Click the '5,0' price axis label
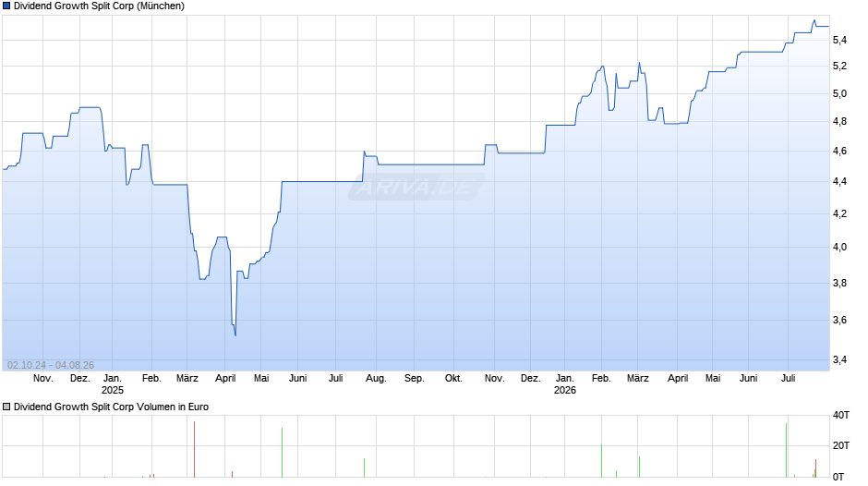 point(839,94)
